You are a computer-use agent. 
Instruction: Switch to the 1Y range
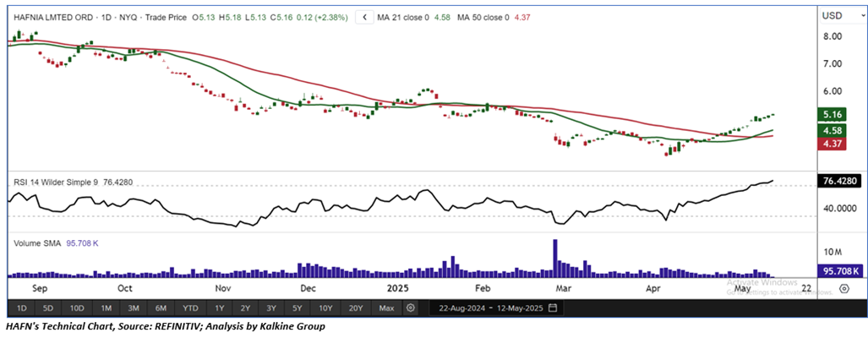point(220,308)
